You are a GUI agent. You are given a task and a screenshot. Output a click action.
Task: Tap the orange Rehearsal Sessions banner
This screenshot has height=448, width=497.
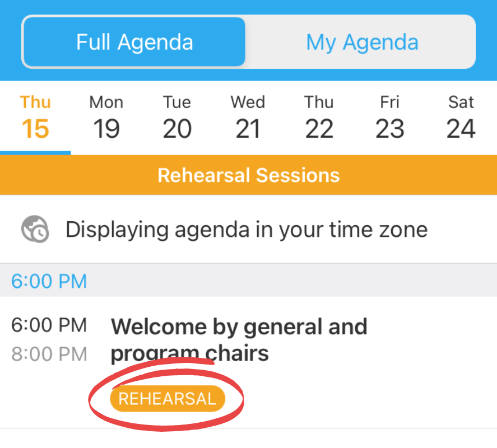pyautogui.click(x=248, y=175)
